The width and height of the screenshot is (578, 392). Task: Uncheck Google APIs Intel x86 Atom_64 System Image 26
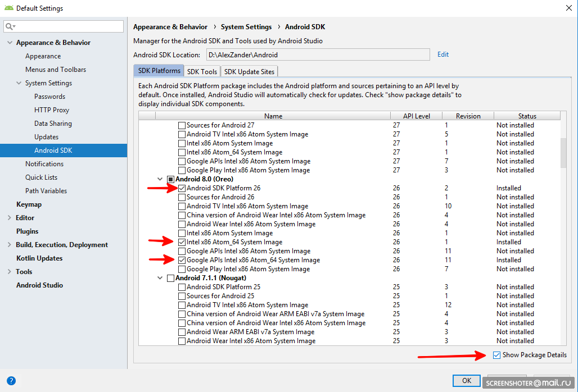[182, 260]
